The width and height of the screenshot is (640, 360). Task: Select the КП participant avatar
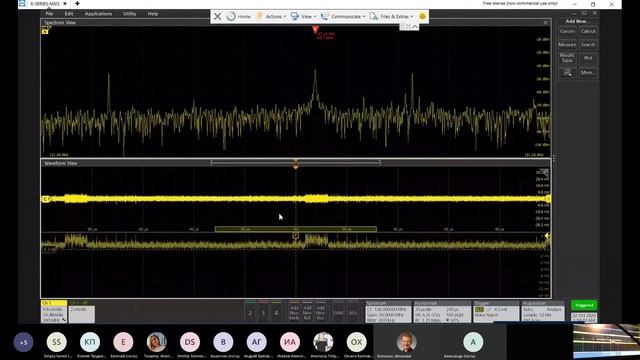pos(90,342)
